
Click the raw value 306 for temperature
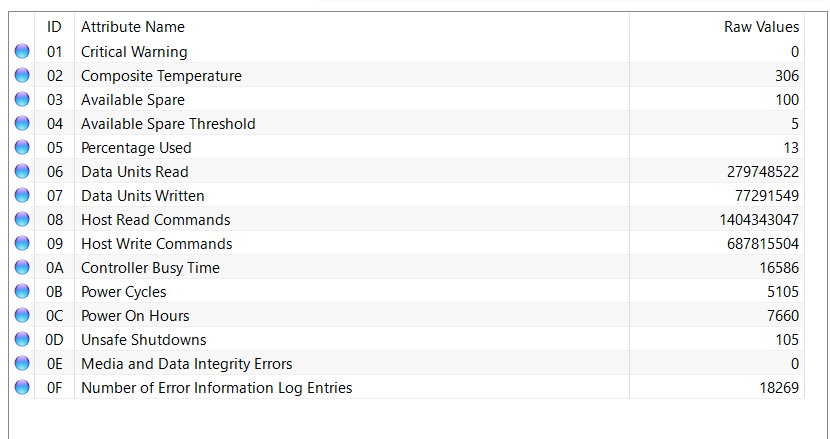click(787, 76)
